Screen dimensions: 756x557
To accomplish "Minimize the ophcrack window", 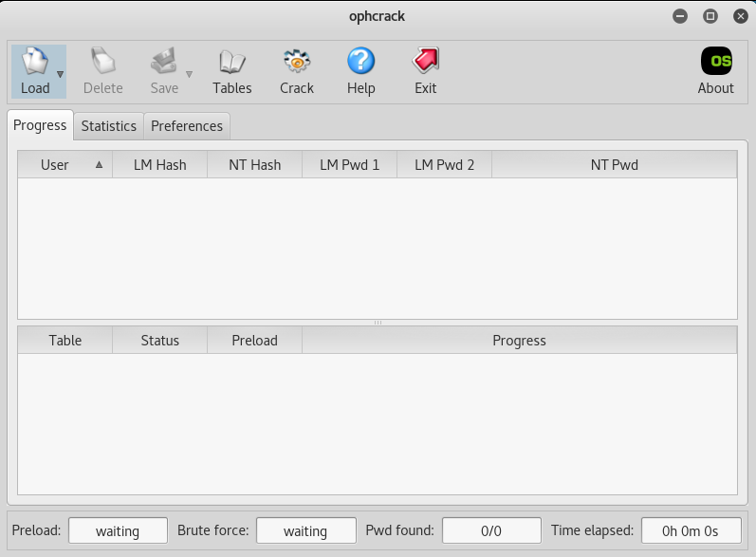I will coord(680,16).
